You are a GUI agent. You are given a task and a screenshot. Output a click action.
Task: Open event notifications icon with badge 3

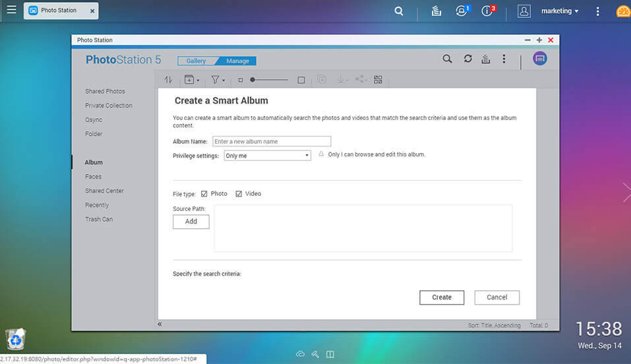488,11
